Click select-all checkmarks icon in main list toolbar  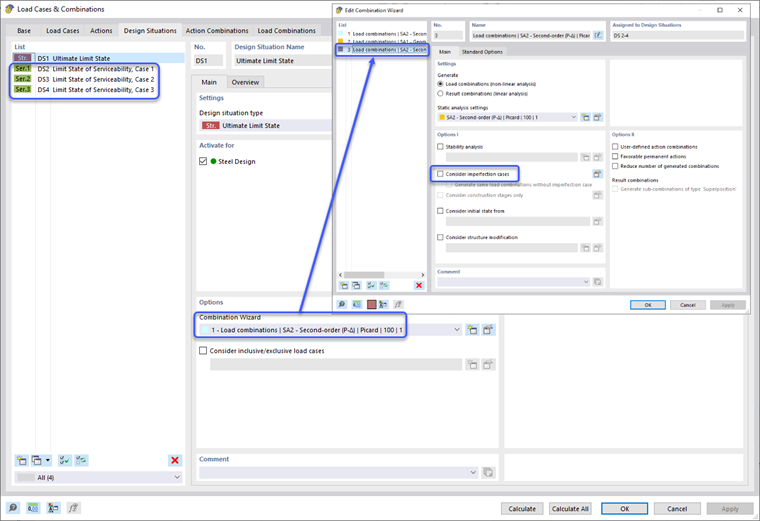coord(64,460)
